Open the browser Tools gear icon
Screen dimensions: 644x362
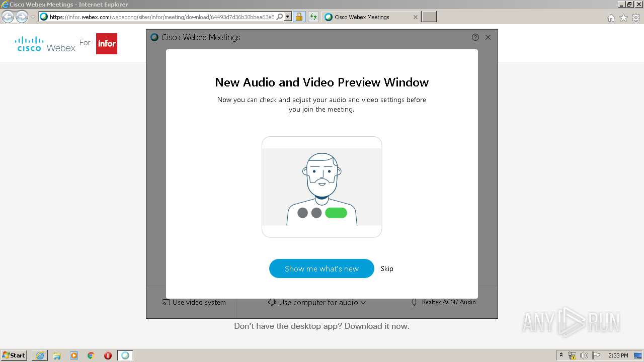tap(636, 18)
